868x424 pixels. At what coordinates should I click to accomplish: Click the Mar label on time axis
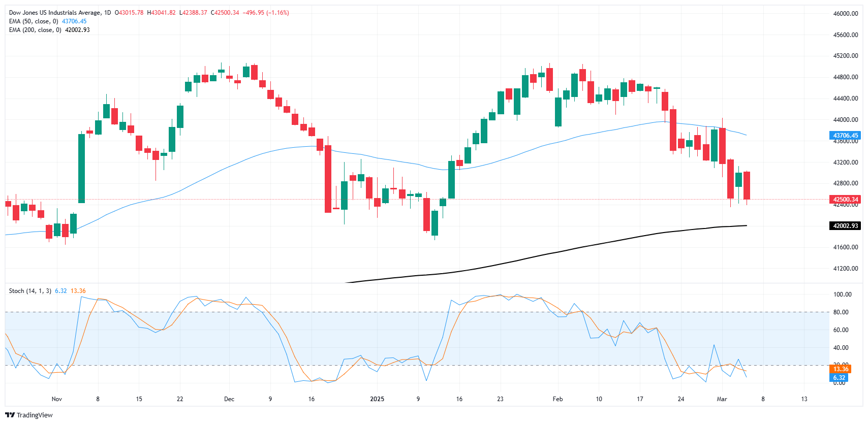(x=722, y=399)
